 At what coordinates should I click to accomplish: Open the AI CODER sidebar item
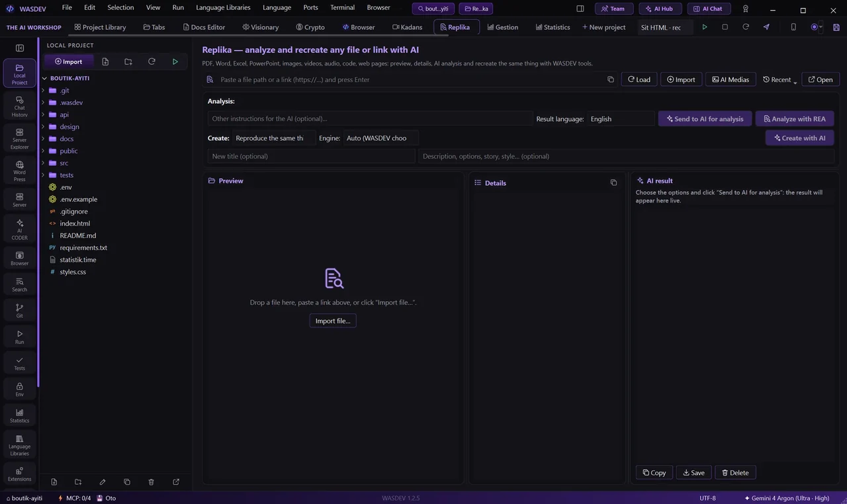20,230
